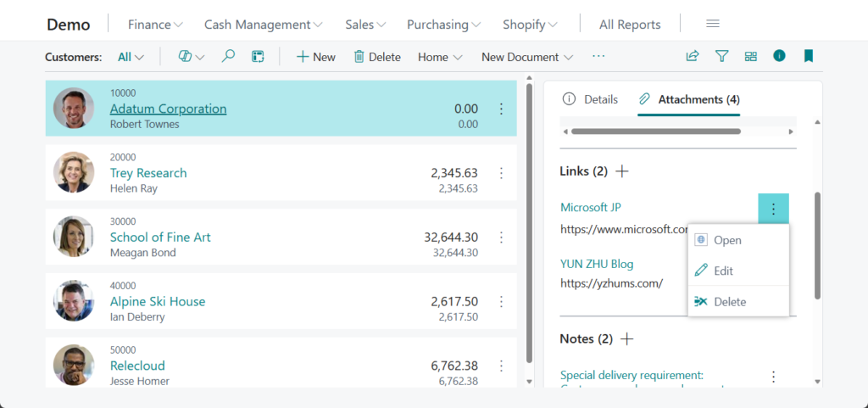Image resolution: width=868 pixels, height=408 pixels.
Task: Switch to the Details tab
Action: click(591, 99)
